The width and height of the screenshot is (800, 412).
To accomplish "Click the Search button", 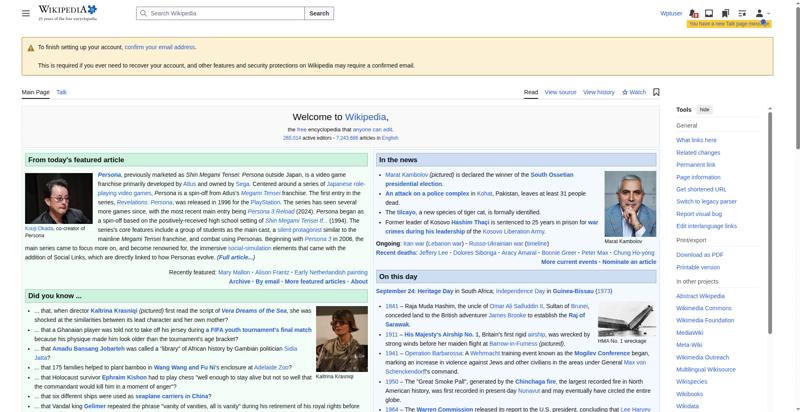I will click(x=319, y=13).
